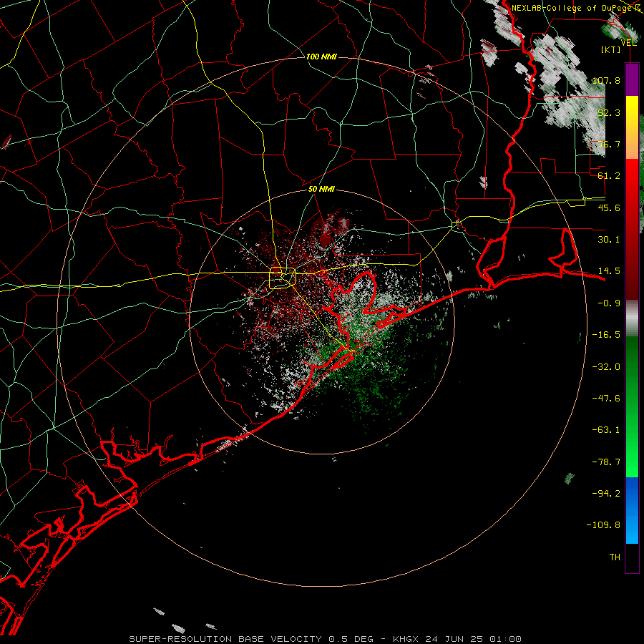Select the -32.0 legend value
Screen dimensions: 644x644
click(606, 367)
